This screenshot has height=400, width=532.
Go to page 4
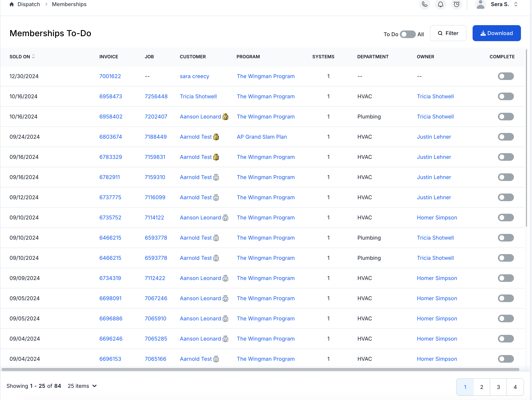[x=515, y=387]
